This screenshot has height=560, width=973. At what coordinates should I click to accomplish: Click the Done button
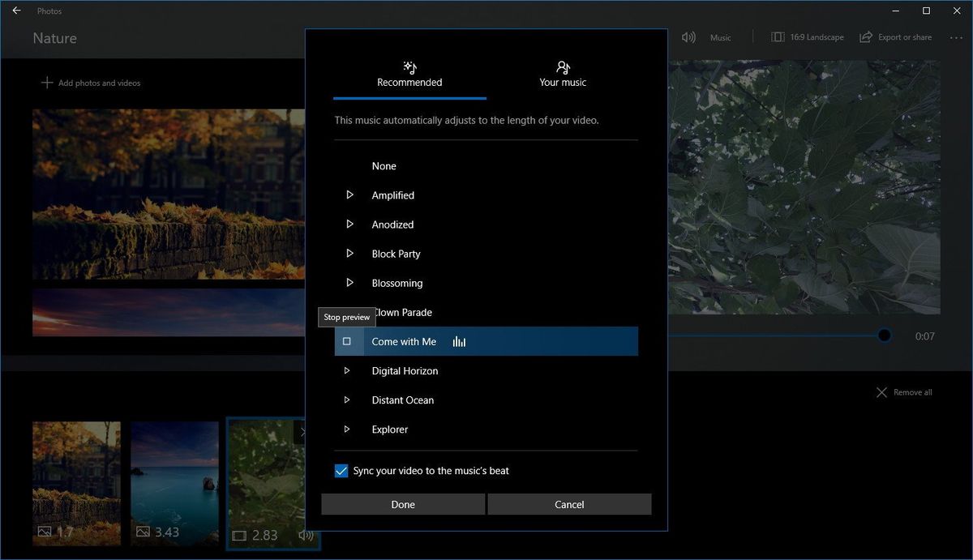click(402, 503)
